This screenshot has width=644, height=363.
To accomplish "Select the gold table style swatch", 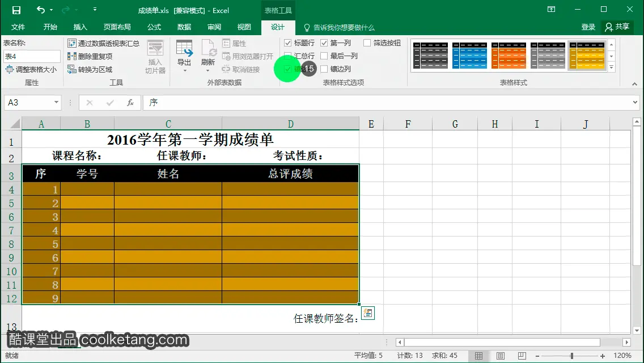I will tap(587, 55).
